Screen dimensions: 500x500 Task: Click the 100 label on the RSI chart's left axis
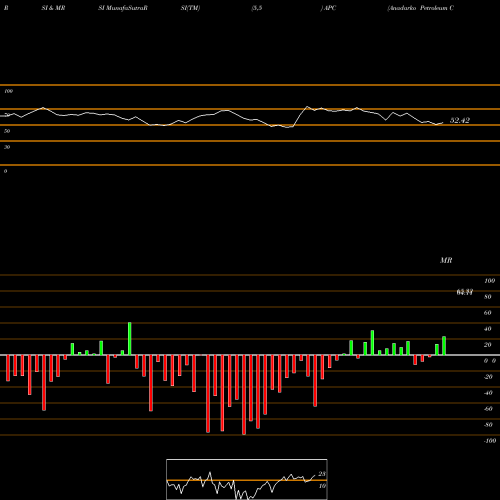point(8,91)
